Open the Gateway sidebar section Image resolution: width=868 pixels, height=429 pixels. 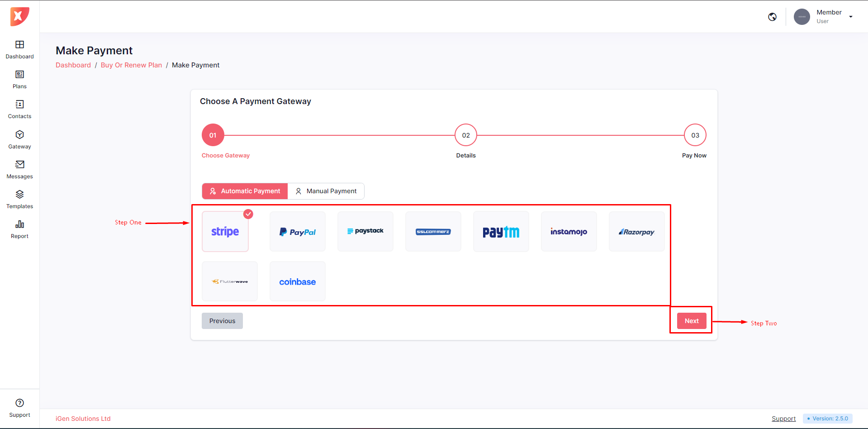tap(19, 139)
